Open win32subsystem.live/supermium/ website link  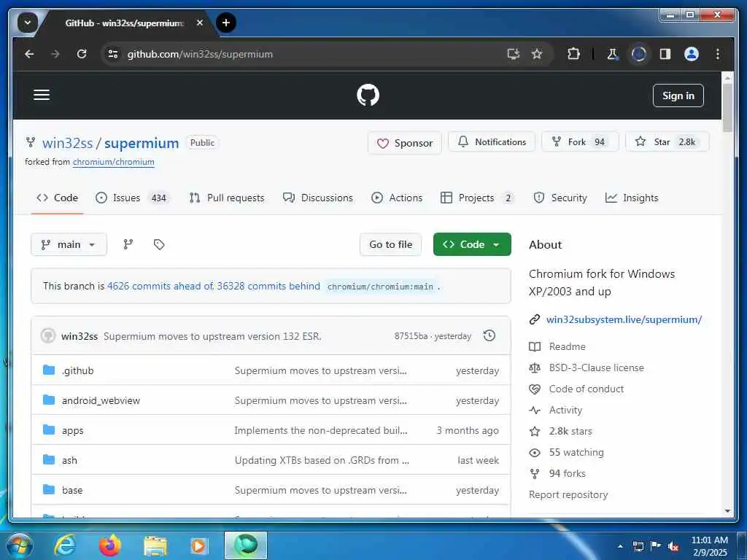[x=624, y=319]
